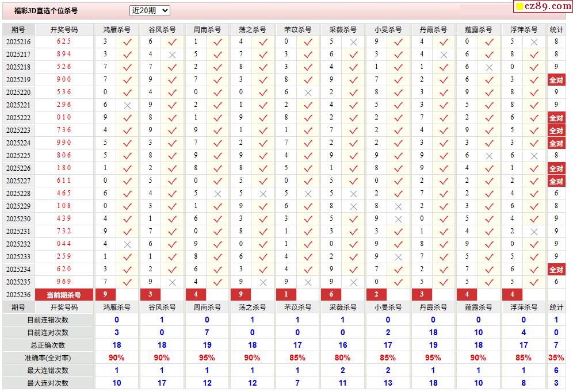Click 丹霞 current streak value 18 in 目前连对次数

tap(433, 332)
